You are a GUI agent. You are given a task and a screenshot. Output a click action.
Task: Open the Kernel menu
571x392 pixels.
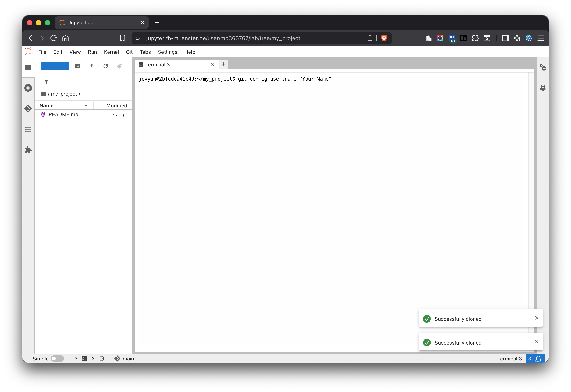[111, 52]
